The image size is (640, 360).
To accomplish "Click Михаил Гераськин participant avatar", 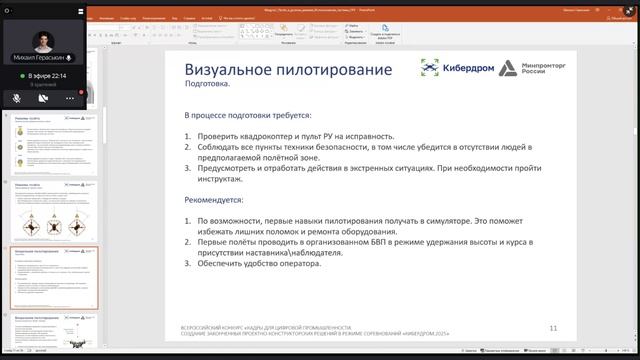I will point(43,42).
